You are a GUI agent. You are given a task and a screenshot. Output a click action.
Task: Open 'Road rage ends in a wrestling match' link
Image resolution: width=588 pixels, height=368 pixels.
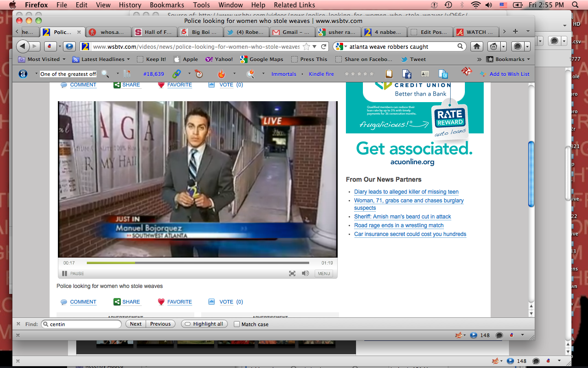click(399, 225)
